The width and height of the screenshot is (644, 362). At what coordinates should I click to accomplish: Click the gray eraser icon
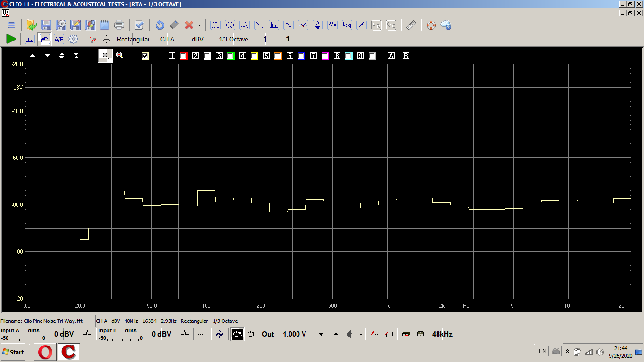pyautogui.click(x=174, y=25)
